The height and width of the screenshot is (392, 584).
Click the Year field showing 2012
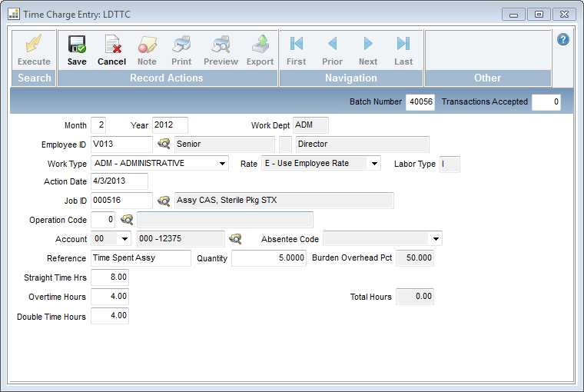[170, 125]
